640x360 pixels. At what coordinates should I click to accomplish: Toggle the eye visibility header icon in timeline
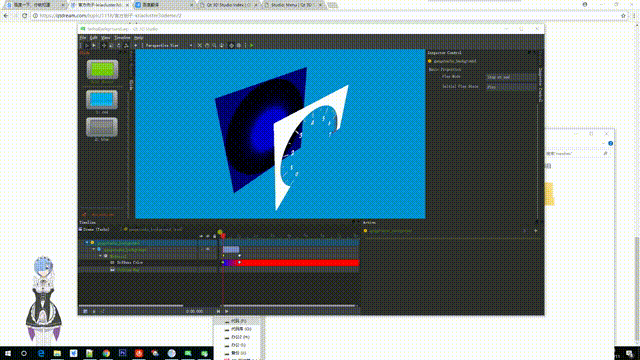pyautogui.click(x=208, y=236)
